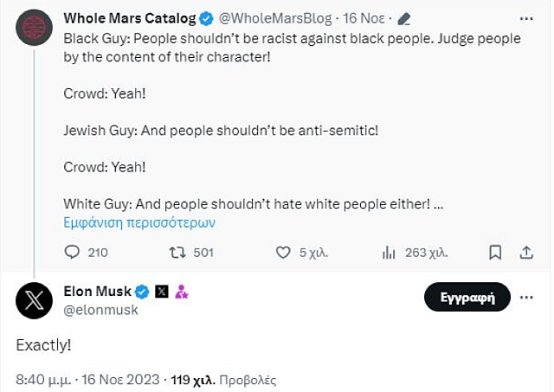Click the repost arrows icon
The height and width of the screenshot is (392, 554).
(177, 252)
